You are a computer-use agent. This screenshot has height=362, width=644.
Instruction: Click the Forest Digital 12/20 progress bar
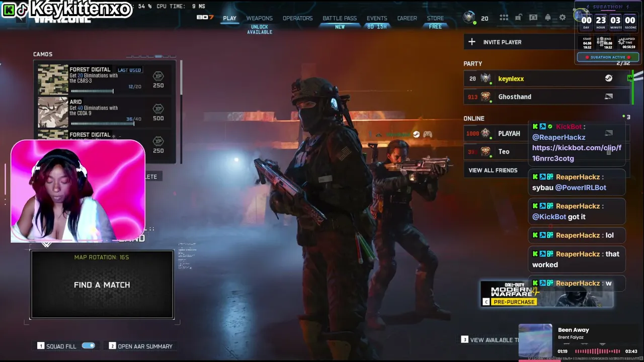point(92,91)
